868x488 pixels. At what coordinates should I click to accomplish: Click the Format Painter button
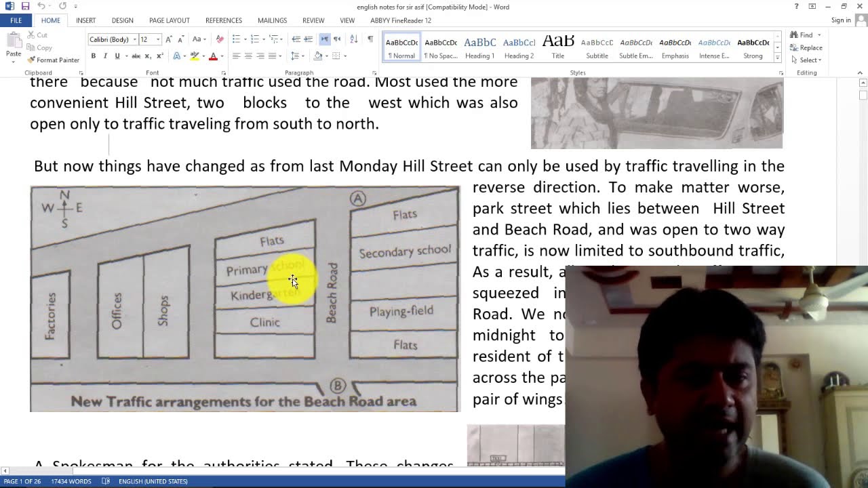[54, 60]
